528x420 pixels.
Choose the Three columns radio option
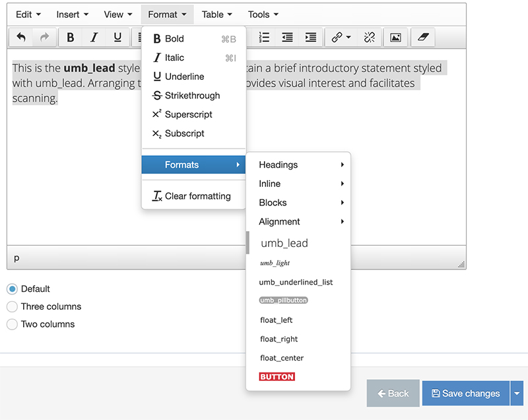point(12,306)
